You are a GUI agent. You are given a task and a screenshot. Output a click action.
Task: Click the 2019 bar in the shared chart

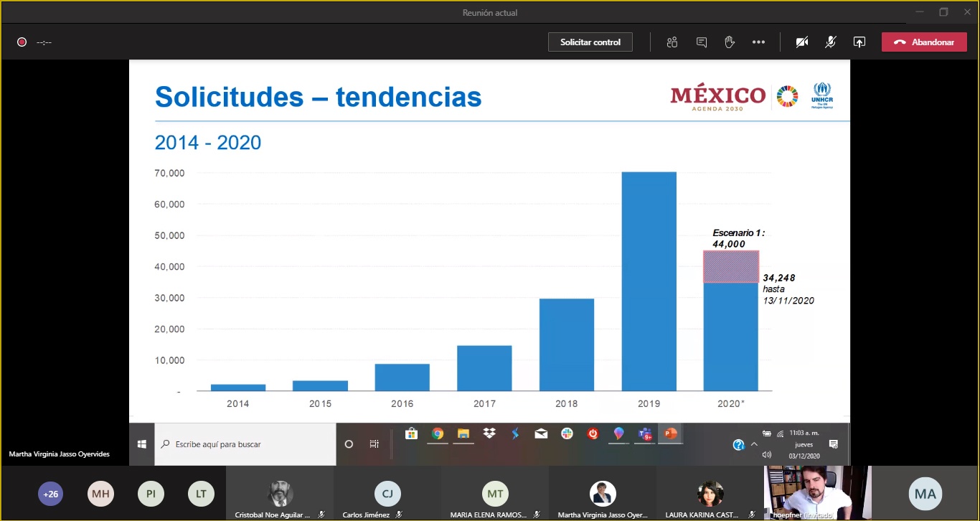pos(649,281)
